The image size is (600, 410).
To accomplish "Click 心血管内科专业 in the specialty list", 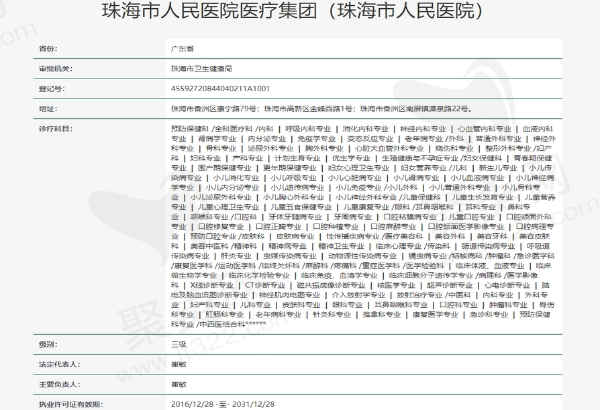I will [484, 129].
